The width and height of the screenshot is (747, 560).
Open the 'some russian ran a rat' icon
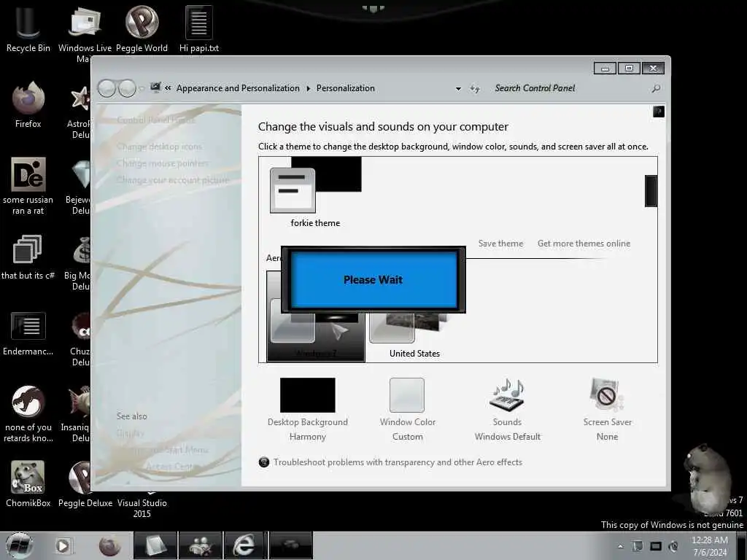(28, 186)
